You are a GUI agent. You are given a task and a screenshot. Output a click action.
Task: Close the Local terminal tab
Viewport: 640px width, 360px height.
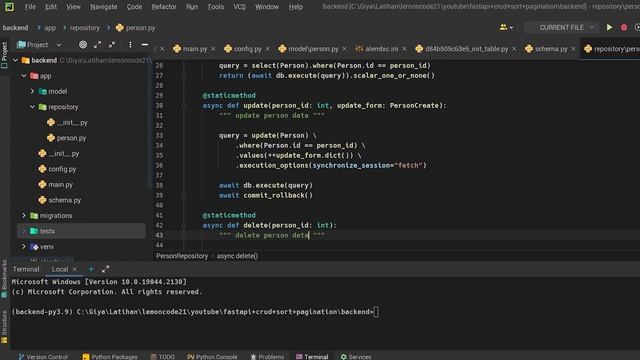click(74, 269)
